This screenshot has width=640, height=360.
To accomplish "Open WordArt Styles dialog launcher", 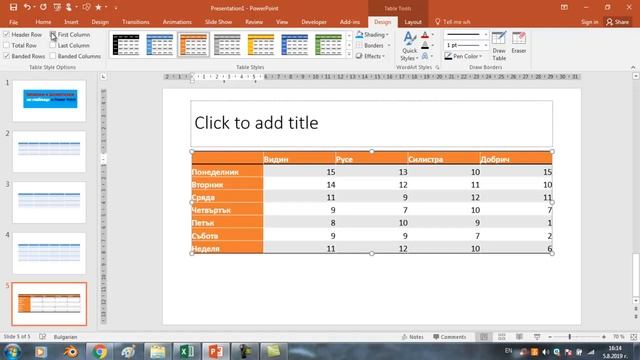I will (437, 67).
